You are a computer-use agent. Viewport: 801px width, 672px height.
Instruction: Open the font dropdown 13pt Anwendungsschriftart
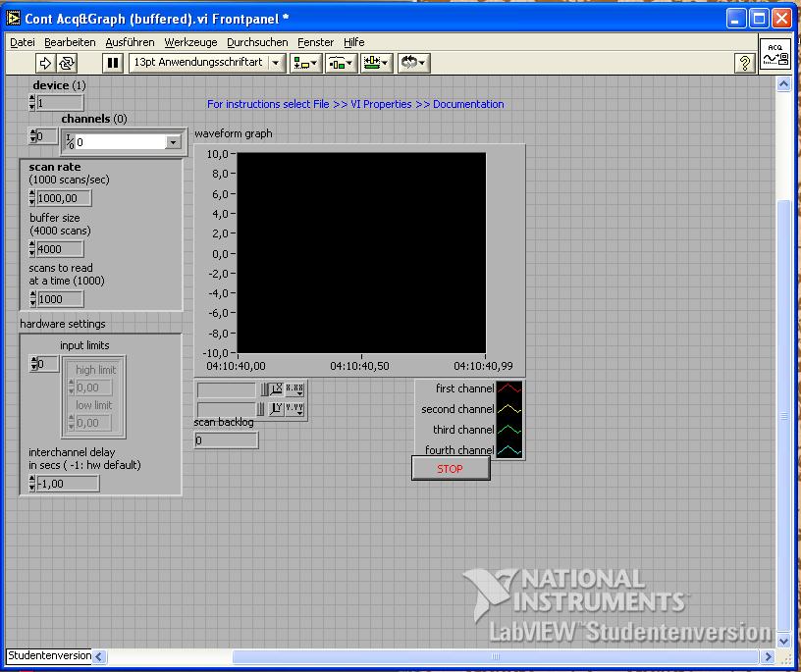point(207,63)
